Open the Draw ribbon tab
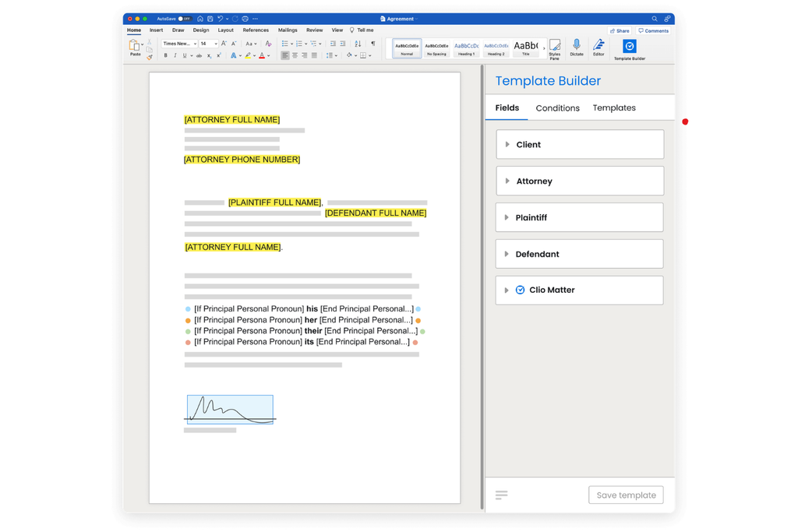The image size is (798, 532). 178,30
